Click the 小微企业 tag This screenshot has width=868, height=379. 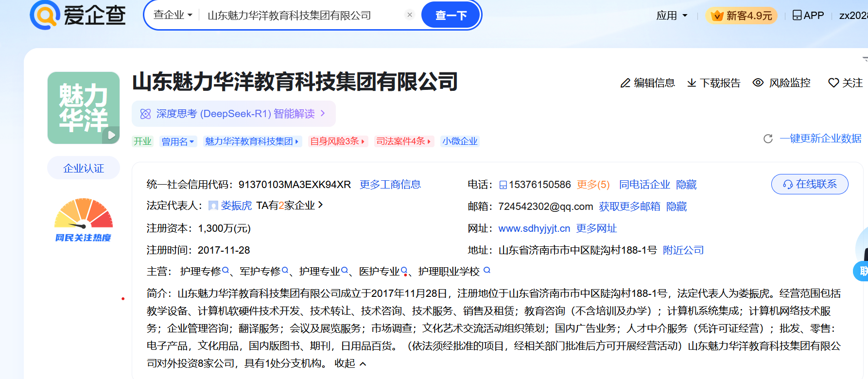[460, 141]
